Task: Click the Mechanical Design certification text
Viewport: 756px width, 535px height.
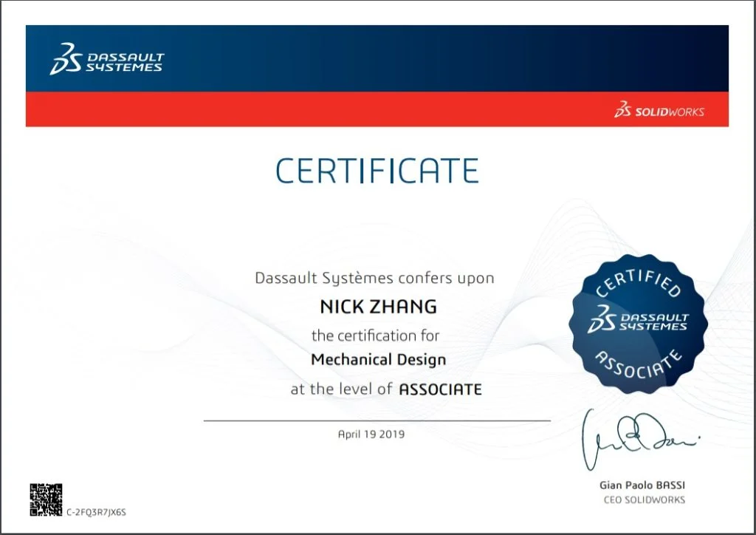Action: pyautogui.click(x=378, y=360)
